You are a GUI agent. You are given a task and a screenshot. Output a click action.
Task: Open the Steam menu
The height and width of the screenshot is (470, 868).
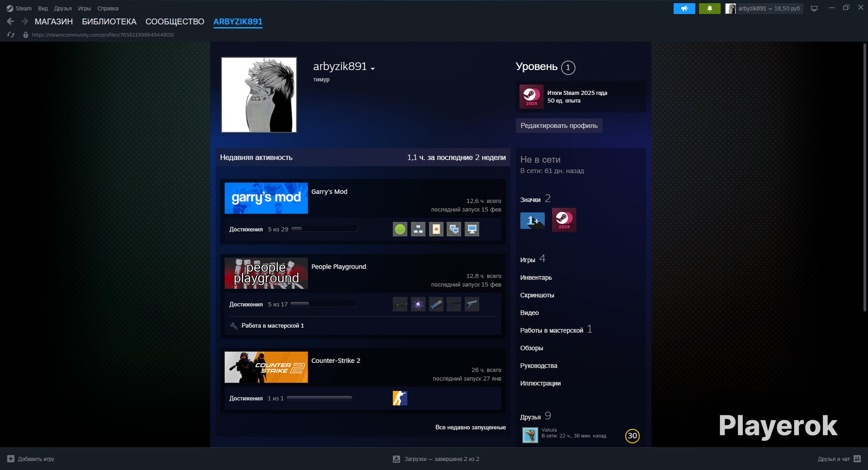[x=24, y=8]
